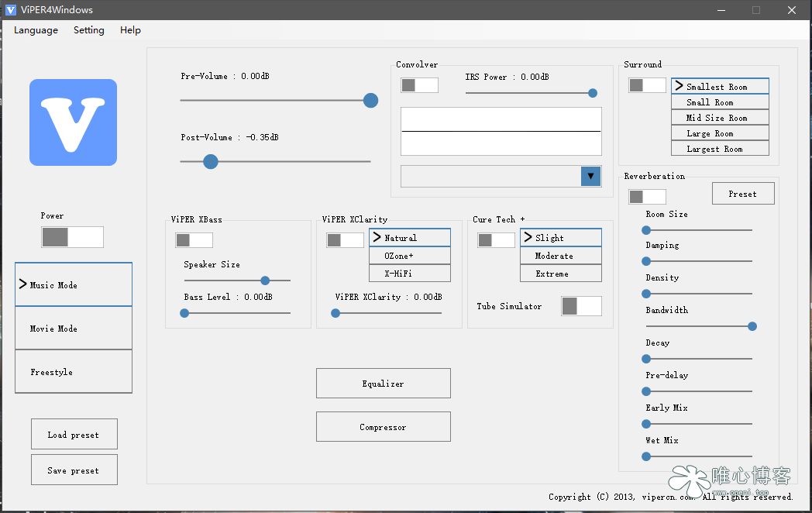Open the Language menu

click(x=36, y=30)
